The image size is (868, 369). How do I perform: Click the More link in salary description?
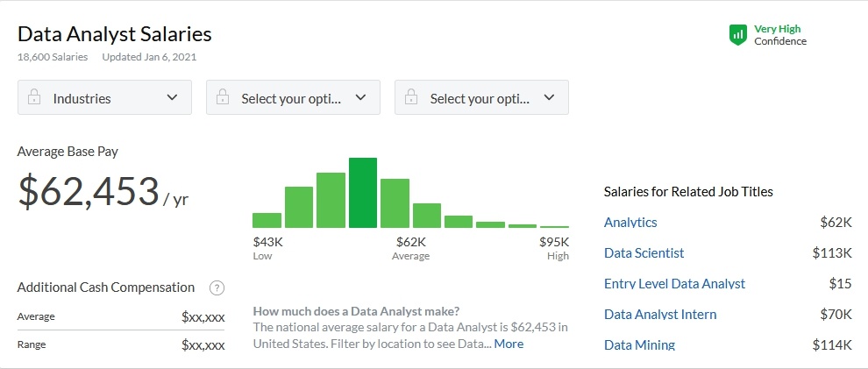(509, 344)
